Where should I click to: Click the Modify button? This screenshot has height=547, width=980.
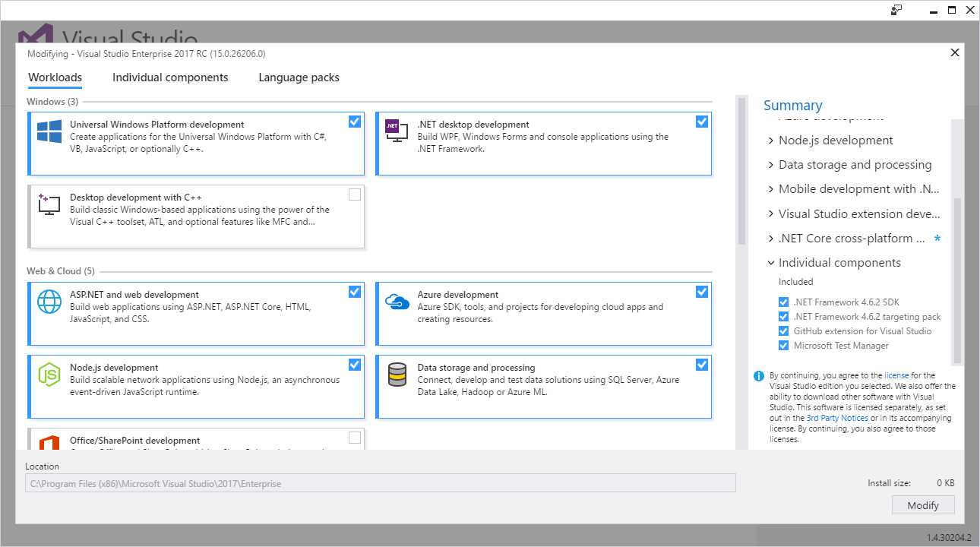pyautogui.click(x=923, y=504)
